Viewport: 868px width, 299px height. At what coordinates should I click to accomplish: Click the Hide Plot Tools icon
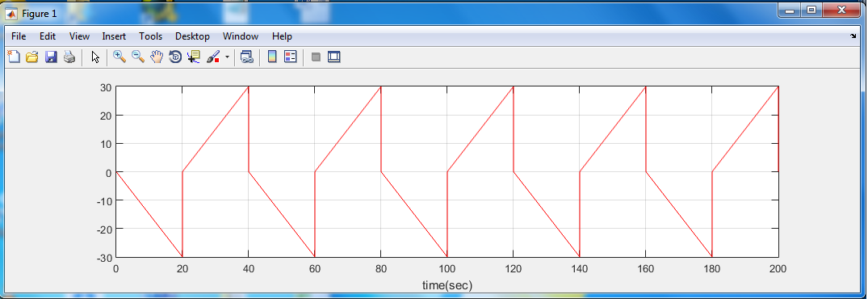(316, 57)
